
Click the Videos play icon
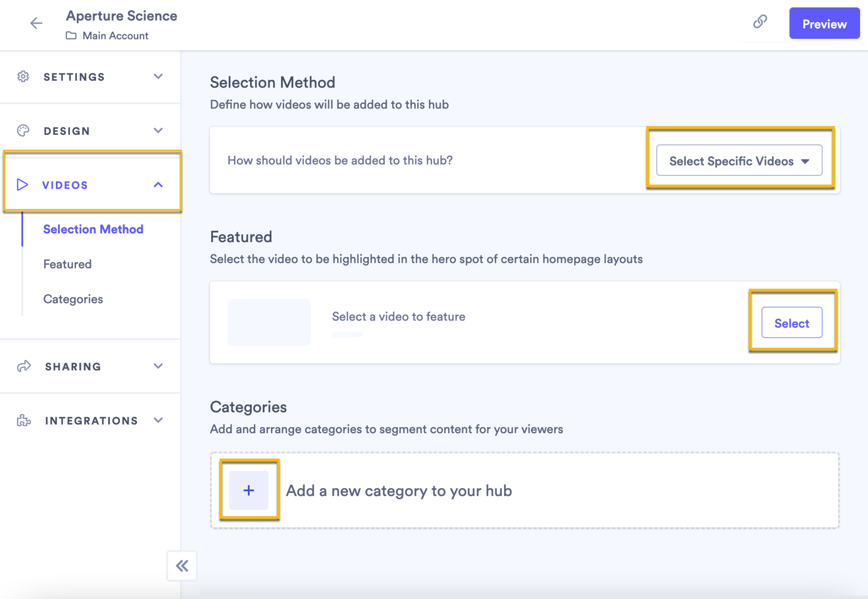22,185
